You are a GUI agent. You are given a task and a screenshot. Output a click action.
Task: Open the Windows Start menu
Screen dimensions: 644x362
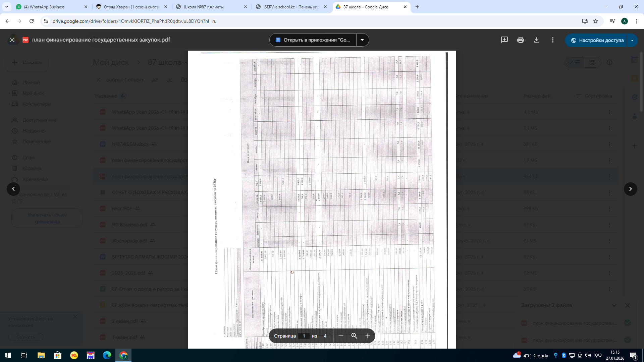[x=8, y=355]
